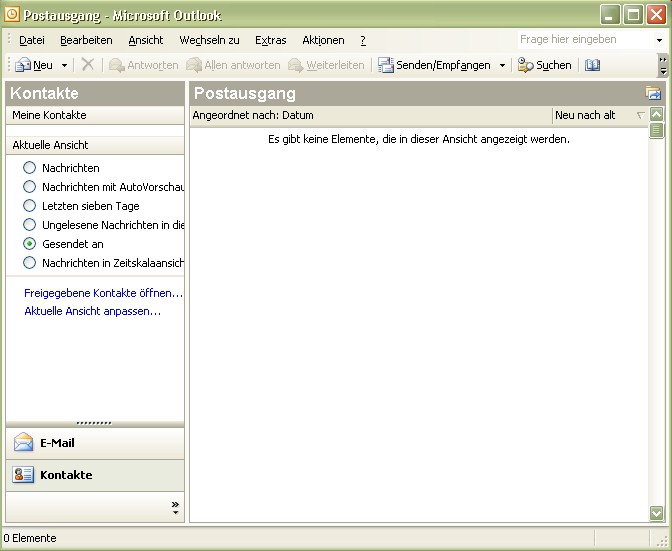Screen dimensions: 672x551
Task: Open the dropdown arrow next to Neu
Action: click(64, 66)
